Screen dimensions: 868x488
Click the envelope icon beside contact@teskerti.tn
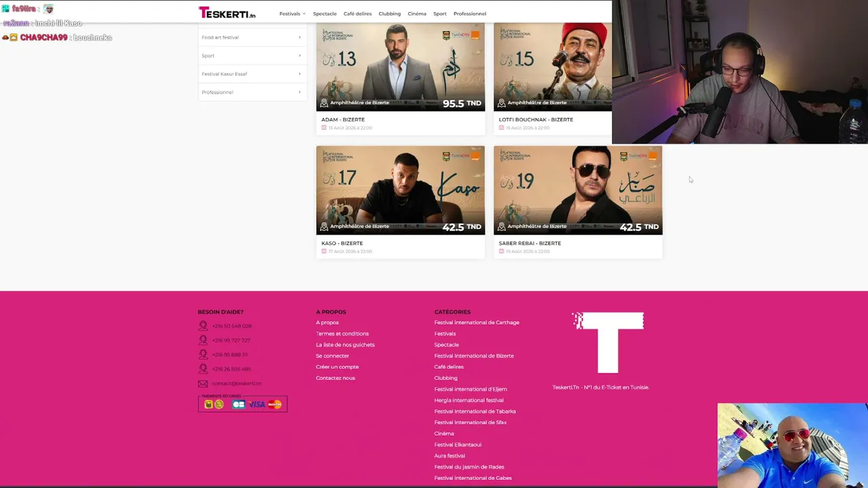click(203, 384)
